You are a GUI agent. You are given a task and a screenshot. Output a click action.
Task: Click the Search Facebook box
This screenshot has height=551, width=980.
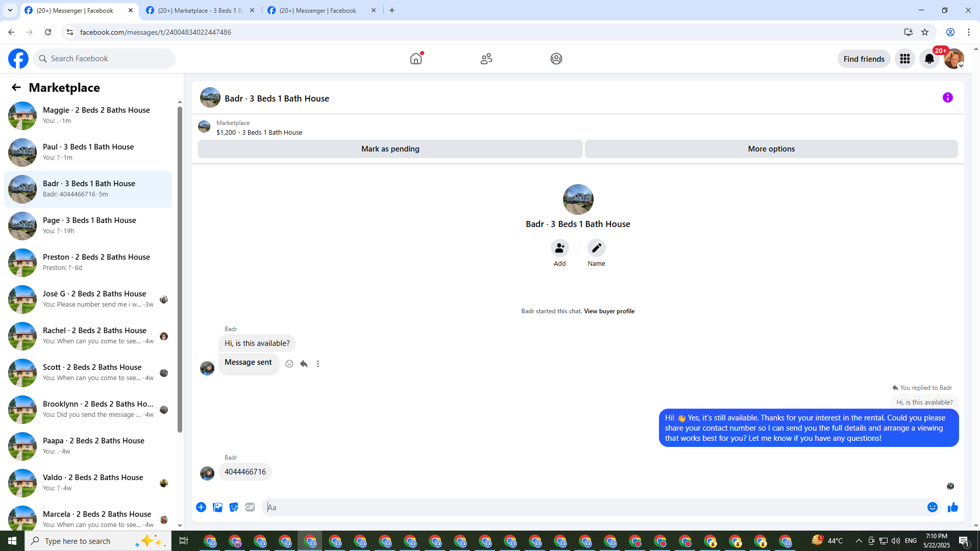pos(105,59)
